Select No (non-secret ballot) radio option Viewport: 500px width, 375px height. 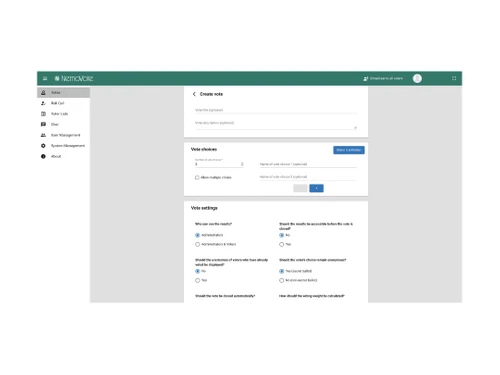tap(281, 280)
